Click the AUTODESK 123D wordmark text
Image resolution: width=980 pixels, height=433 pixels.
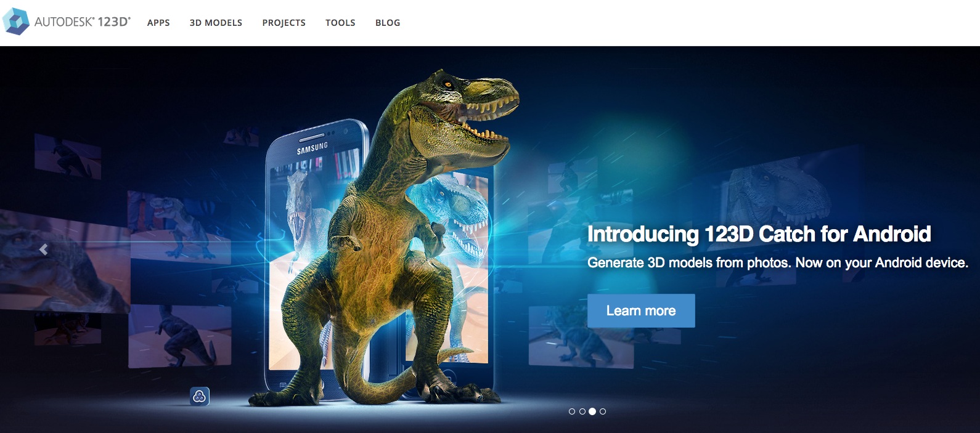point(83,22)
